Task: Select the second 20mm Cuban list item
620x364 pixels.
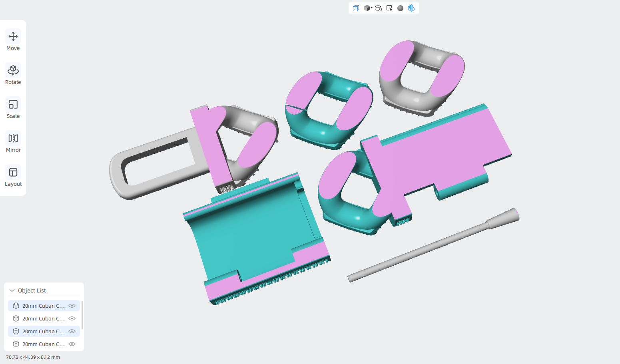Action: (x=44, y=318)
